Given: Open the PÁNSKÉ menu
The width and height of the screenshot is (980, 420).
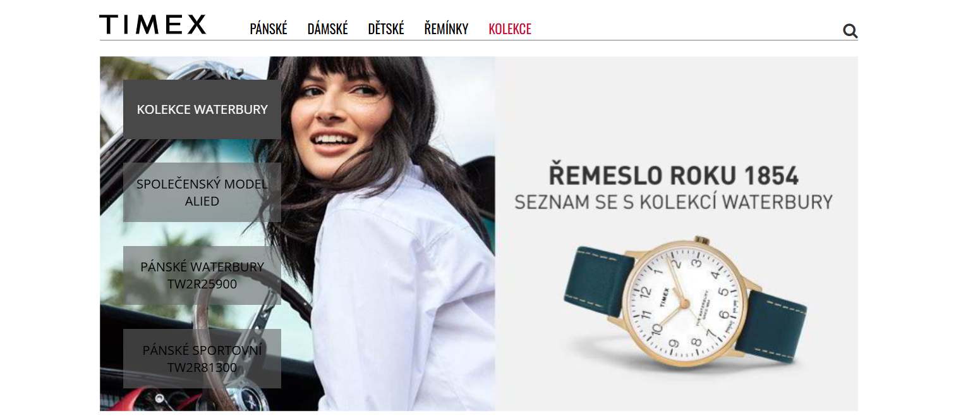Looking at the screenshot, I should click(269, 29).
